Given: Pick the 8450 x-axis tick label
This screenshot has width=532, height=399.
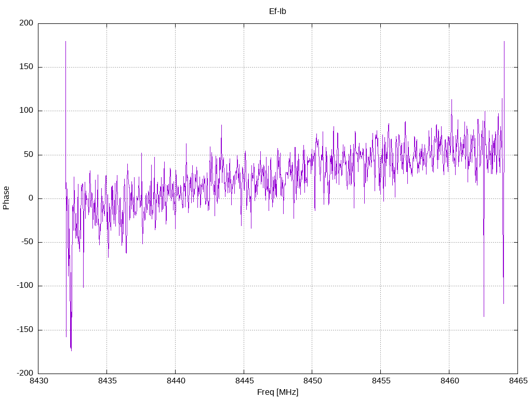Looking at the screenshot, I should click(x=312, y=381).
